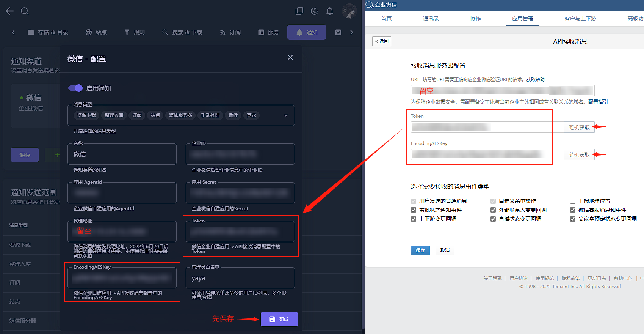Close the 微信 - 配置 dialog

coord(290,57)
